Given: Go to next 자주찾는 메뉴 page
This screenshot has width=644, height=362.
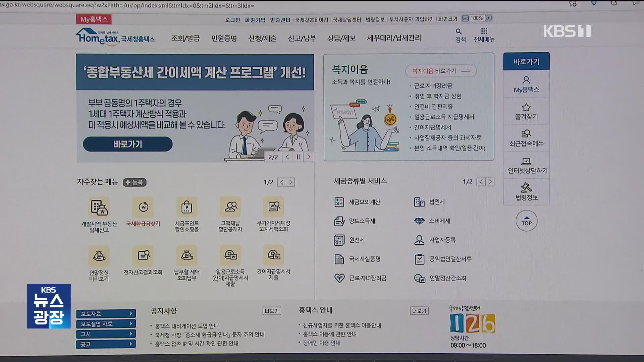Looking at the screenshot, I should point(291,182).
